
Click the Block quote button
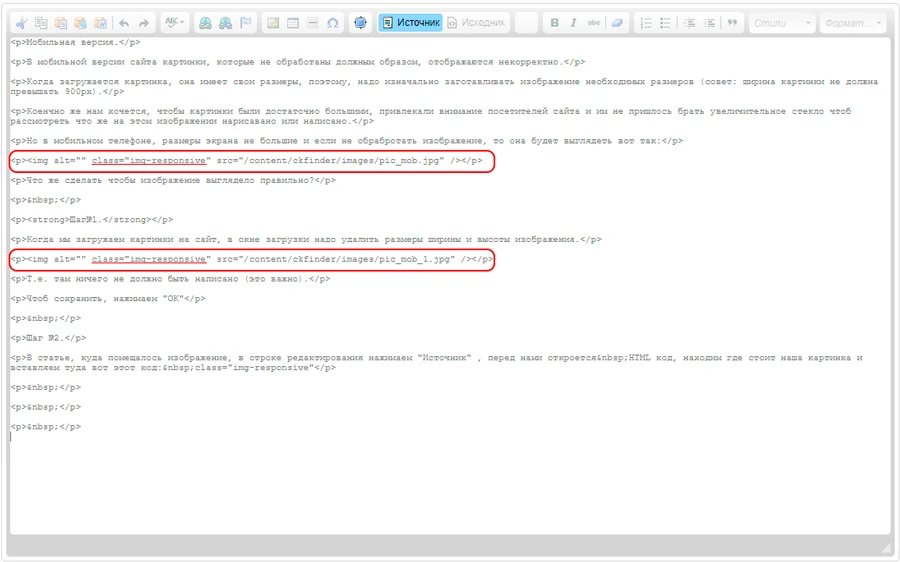[x=733, y=22]
